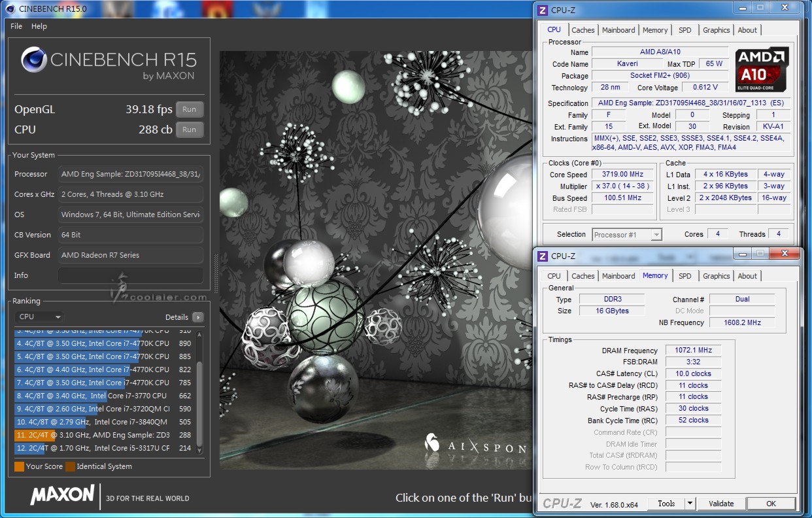Image resolution: width=812 pixels, height=518 pixels.
Task: Click the Max TDP value 65 W
Action: (x=715, y=64)
